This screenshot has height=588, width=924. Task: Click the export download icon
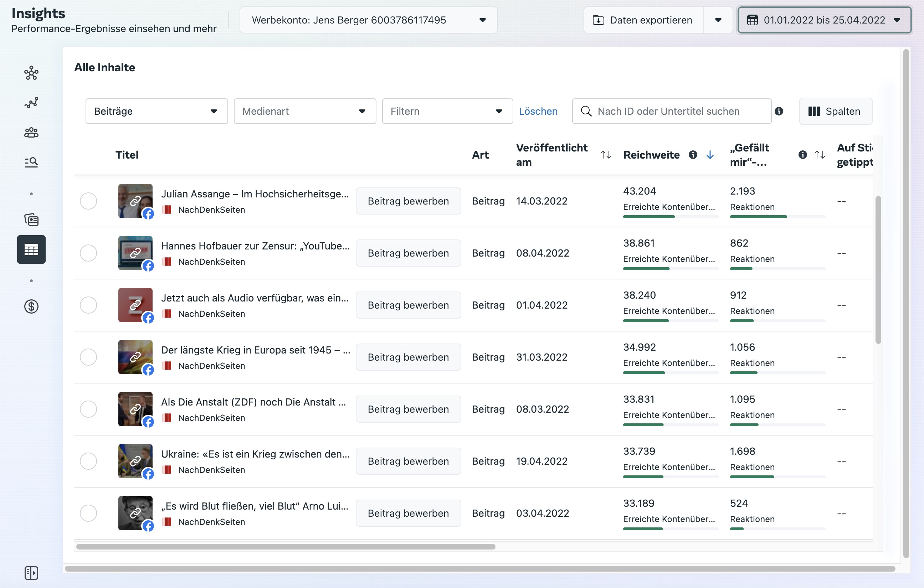(598, 20)
